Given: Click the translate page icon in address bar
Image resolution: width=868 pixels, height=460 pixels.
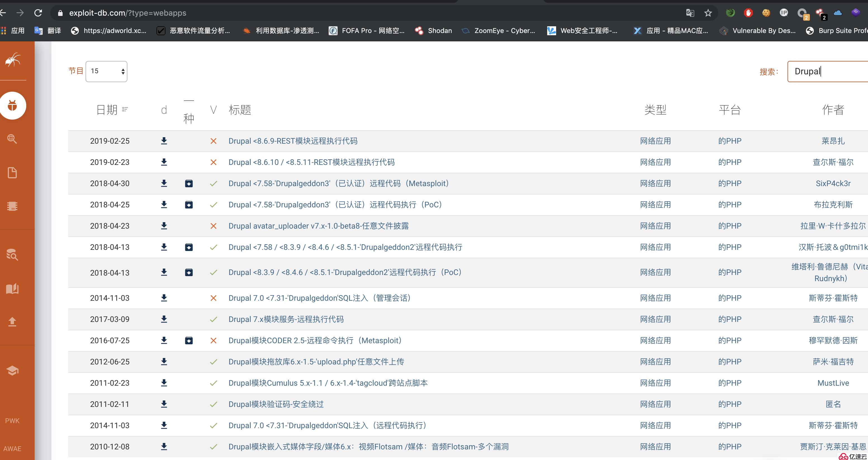Looking at the screenshot, I should coord(690,13).
